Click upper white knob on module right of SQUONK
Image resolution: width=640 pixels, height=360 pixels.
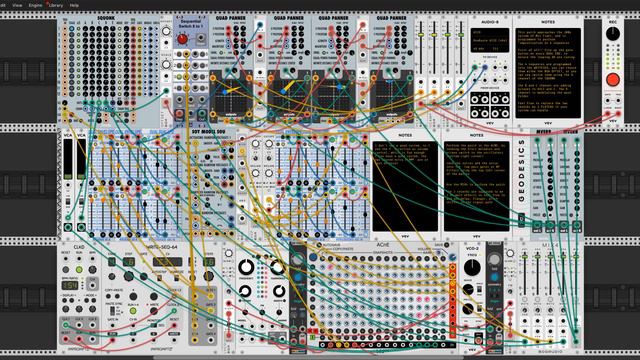coord(166,31)
